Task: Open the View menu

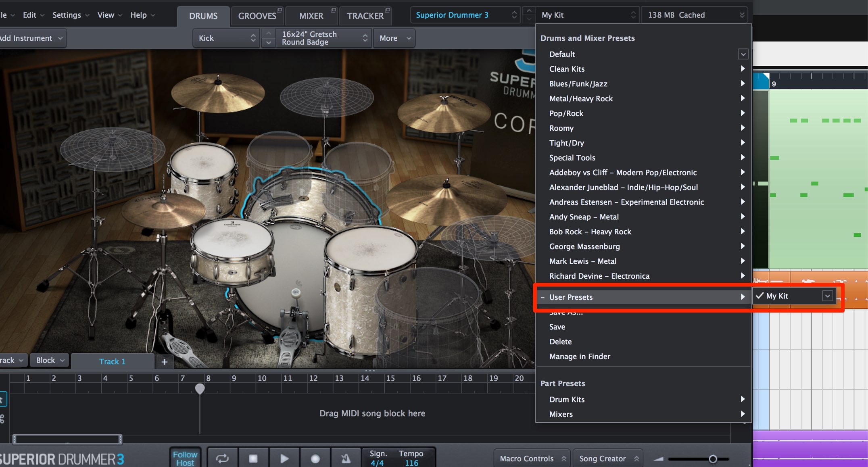Action: 110,15
